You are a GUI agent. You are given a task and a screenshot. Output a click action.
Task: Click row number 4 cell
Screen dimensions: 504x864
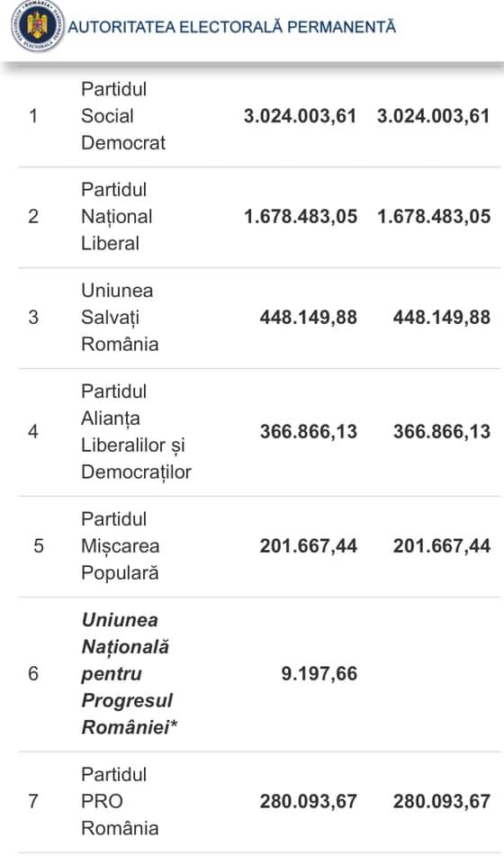pos(33,431)
